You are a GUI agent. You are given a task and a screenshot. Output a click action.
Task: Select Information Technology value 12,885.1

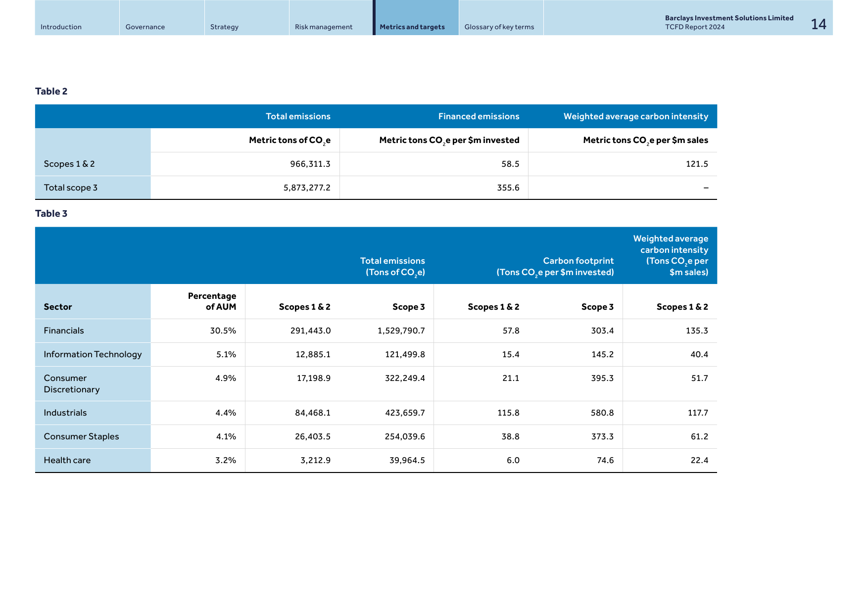[x=313, y=354]
